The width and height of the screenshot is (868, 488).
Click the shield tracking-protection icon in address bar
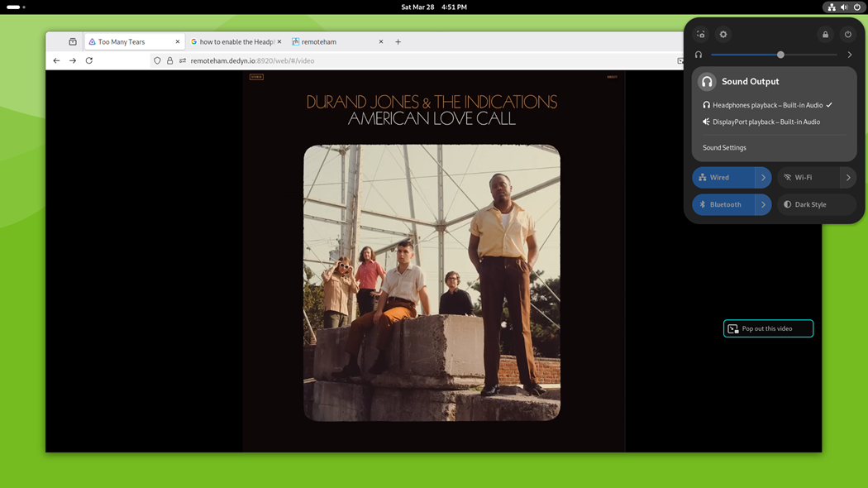point(157,60)
